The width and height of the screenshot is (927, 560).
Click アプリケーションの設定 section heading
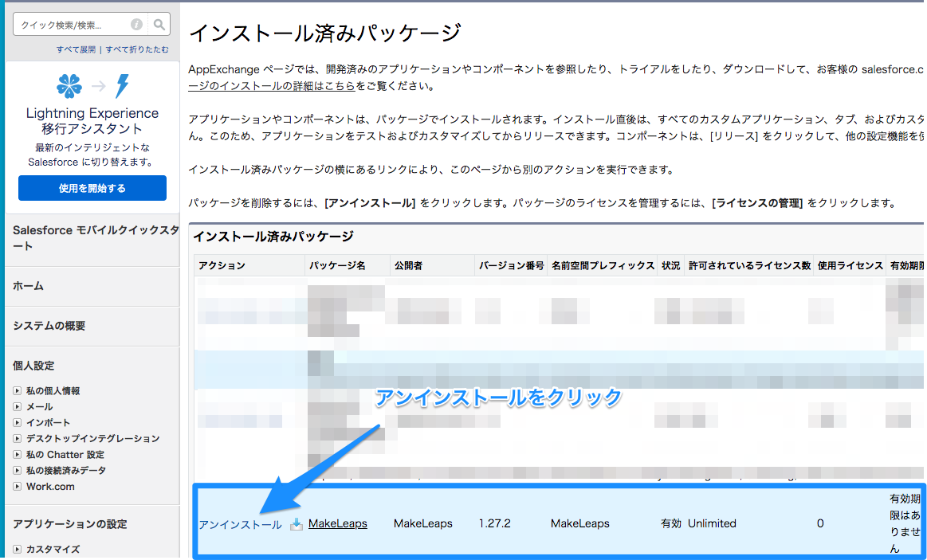[70, 524]
